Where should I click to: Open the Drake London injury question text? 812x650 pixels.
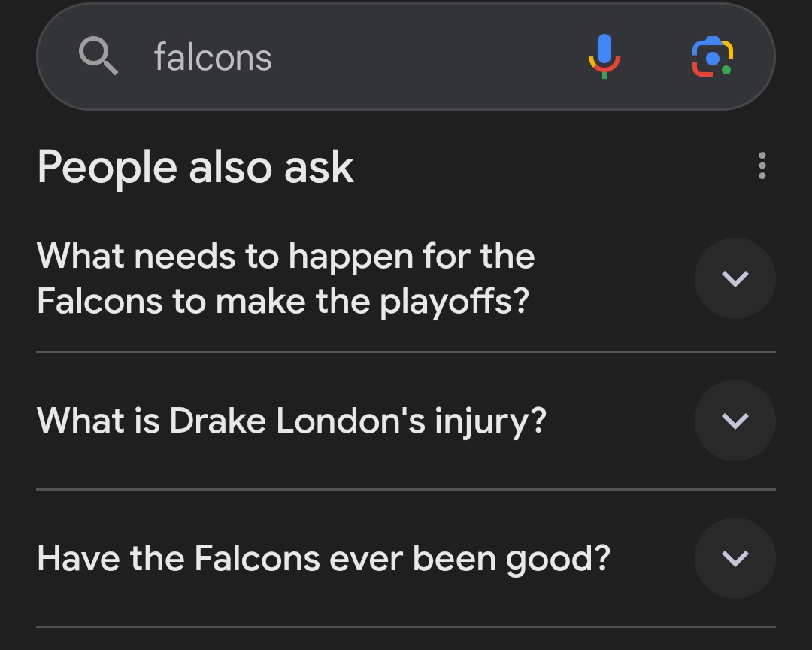(292, 421)
